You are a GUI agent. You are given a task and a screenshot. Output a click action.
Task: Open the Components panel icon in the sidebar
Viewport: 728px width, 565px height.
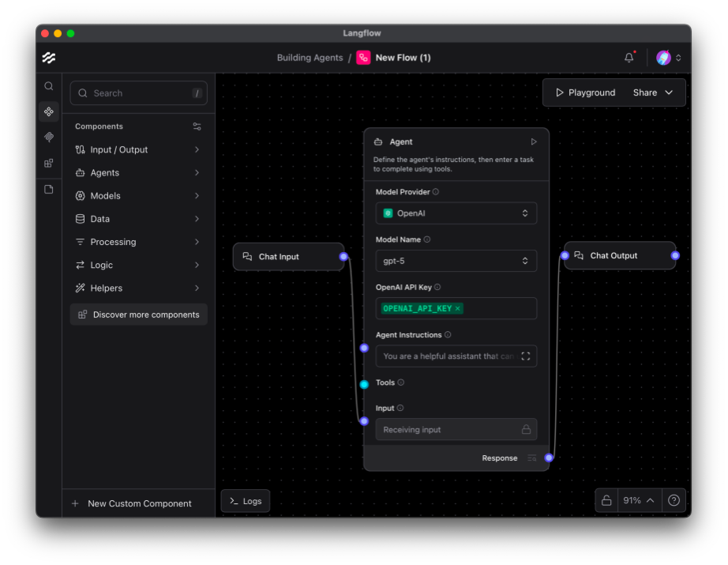tap(48, 111)
